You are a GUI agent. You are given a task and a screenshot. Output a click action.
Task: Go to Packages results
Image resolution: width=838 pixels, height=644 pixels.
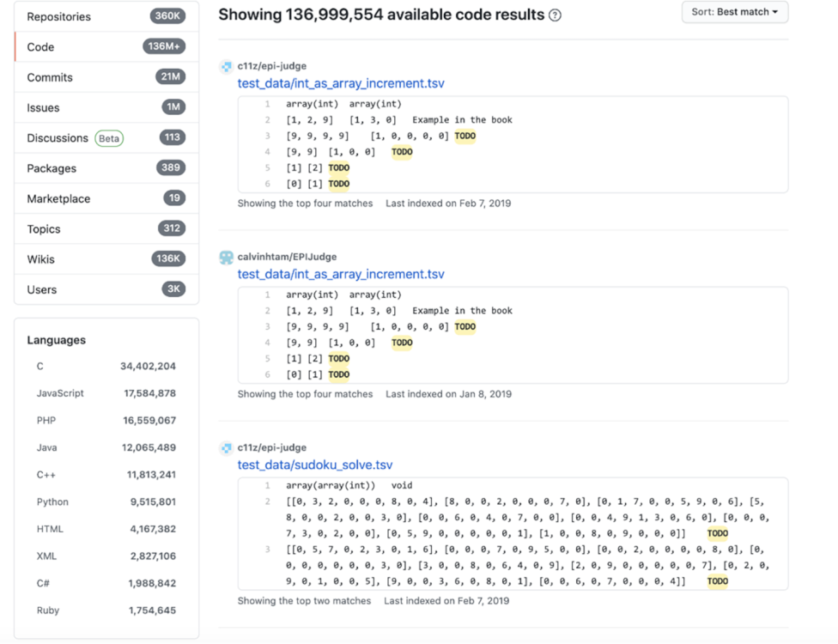click(52, 168)
